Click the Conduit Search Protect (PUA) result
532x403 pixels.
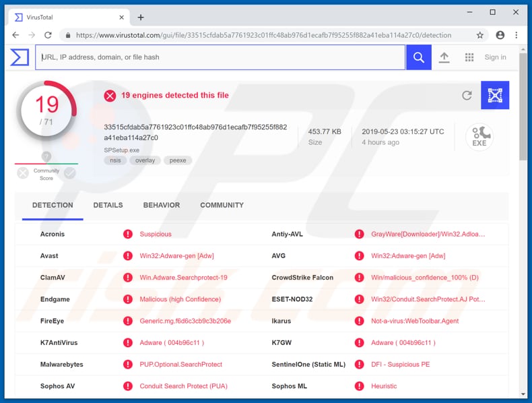pos(184,386)
